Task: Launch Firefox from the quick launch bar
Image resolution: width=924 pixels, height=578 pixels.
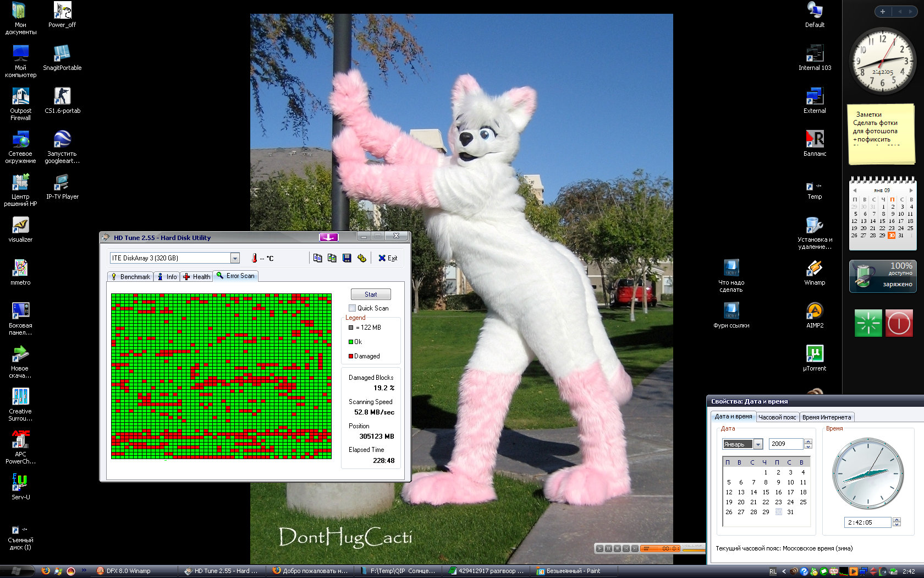Action: (46, 571)
